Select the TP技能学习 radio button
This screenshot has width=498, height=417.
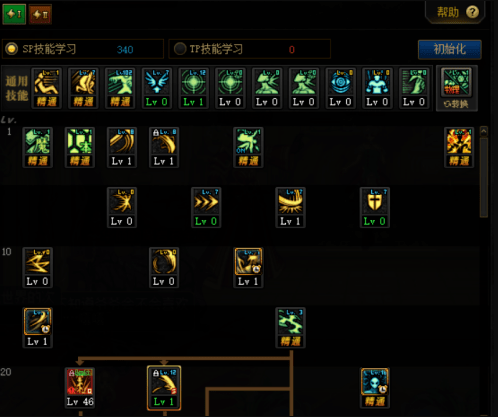click(x=180, y=49)
